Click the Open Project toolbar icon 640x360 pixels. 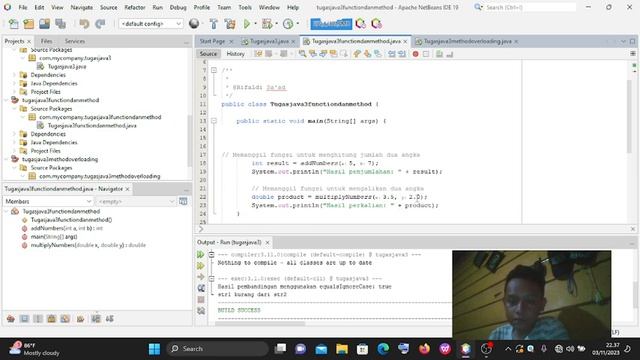pyautogui.click(x=44, y=24)
